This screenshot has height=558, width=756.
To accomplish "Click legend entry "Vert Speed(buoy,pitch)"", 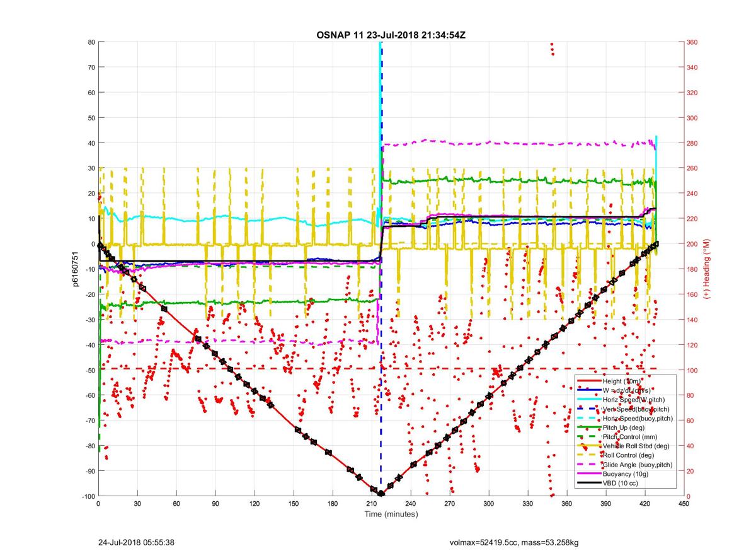I will (x=636, y=409).
